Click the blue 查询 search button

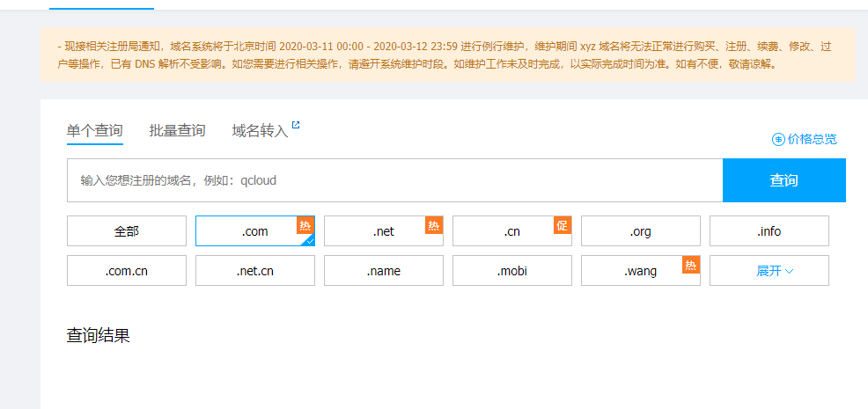[783, 180]
